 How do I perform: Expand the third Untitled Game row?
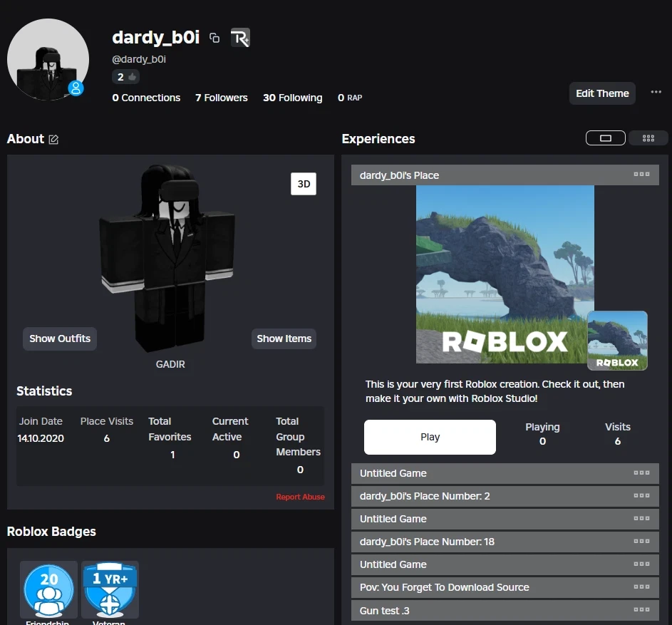(505, 564)
